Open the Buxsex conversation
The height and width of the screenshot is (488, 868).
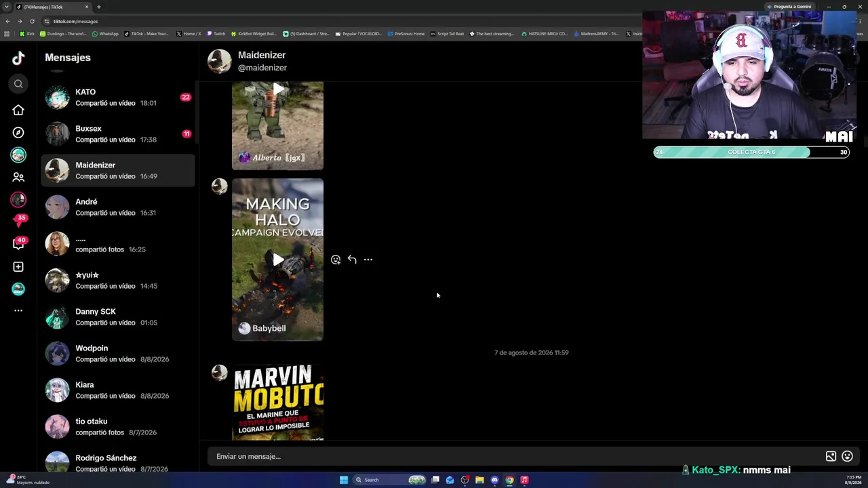(118, 134)
